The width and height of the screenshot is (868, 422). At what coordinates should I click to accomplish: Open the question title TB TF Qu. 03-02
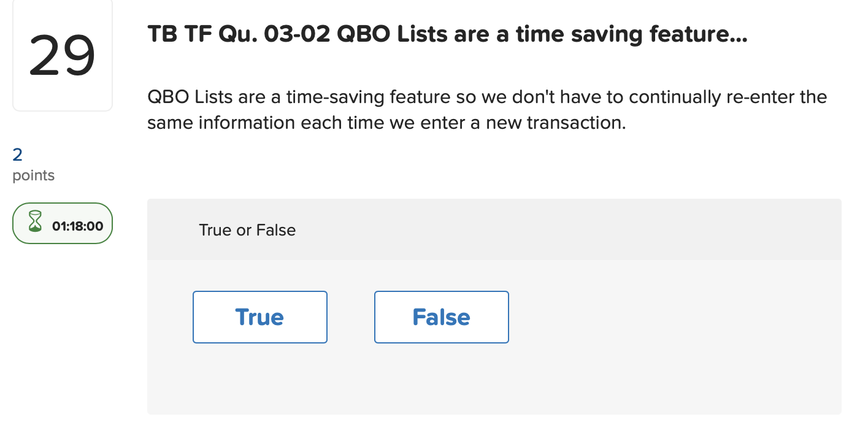(x=447, y=34)
